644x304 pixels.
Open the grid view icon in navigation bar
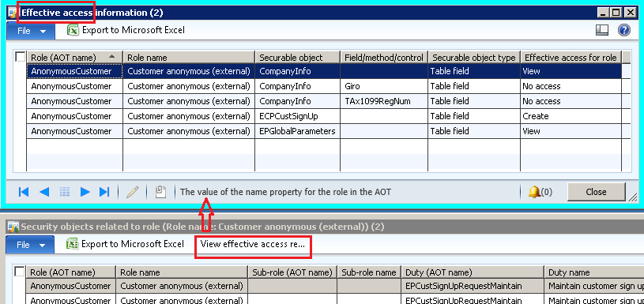pyautogui.click(x=65, y=192)
